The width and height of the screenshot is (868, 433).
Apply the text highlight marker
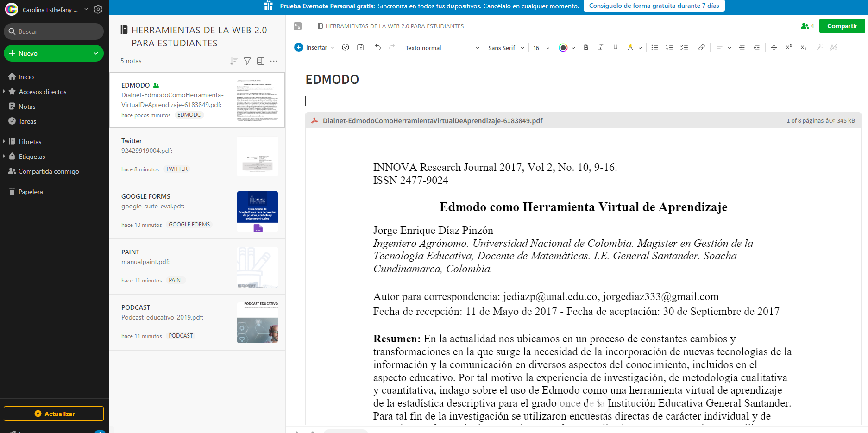pos(630,47)
